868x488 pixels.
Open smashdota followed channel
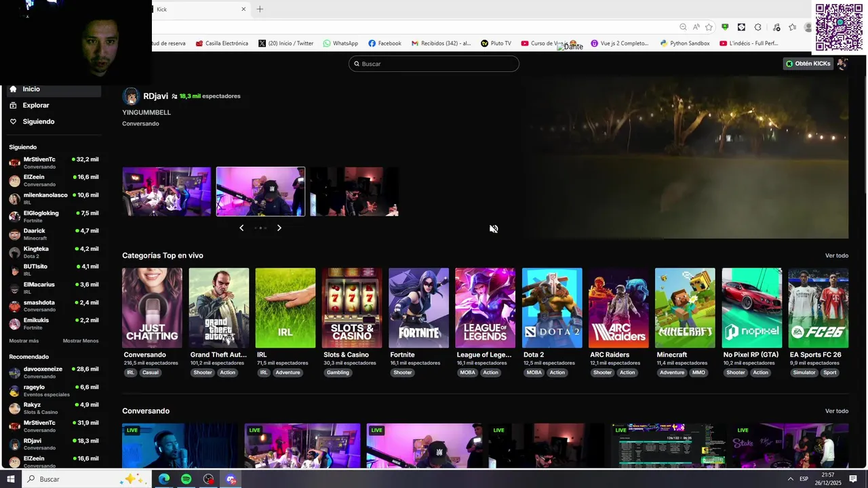coord(54,306)
